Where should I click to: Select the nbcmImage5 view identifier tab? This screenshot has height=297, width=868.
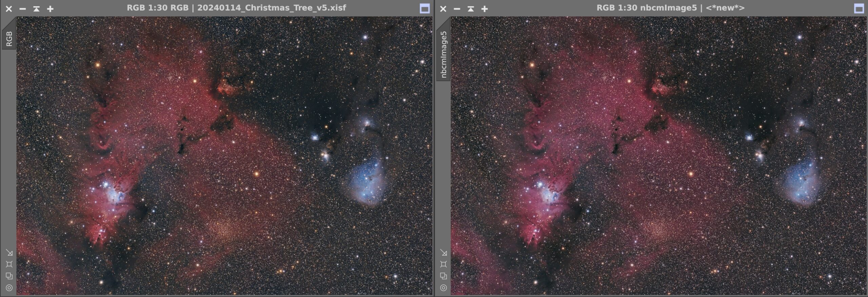[x=443, y=54]
